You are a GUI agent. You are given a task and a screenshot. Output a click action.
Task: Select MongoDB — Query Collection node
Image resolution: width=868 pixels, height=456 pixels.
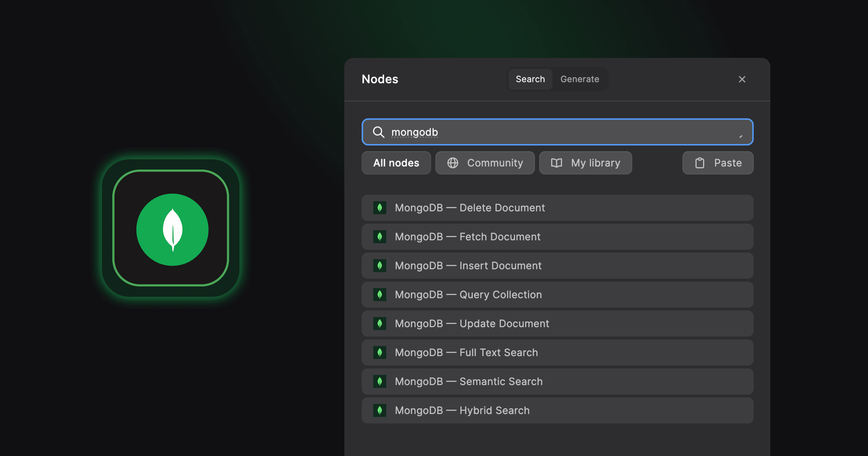pyautogui.click(x=557, y=294)
